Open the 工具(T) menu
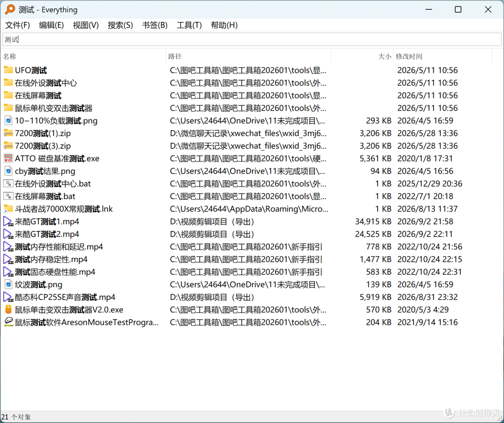Image resolution: width=504 pixels, height=423 pixels. click(189, 25)
